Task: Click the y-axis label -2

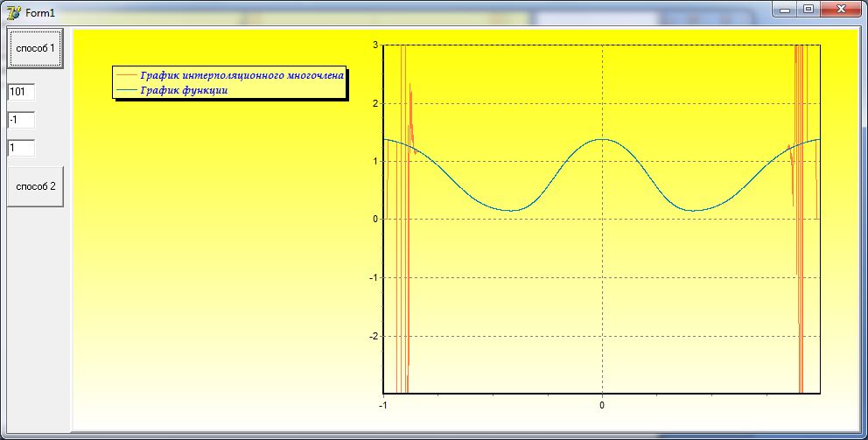Action: [x=374, y=336]
